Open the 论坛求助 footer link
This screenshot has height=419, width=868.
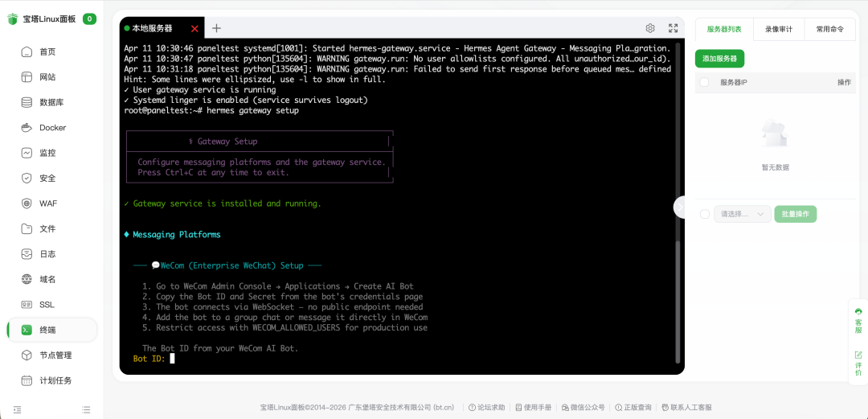[486, 408]
